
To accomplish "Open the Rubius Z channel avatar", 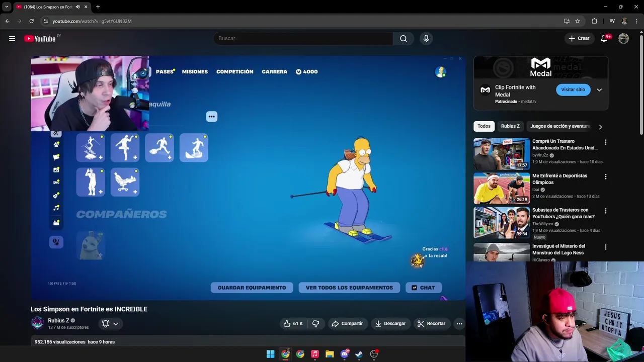I will point(38,323).
